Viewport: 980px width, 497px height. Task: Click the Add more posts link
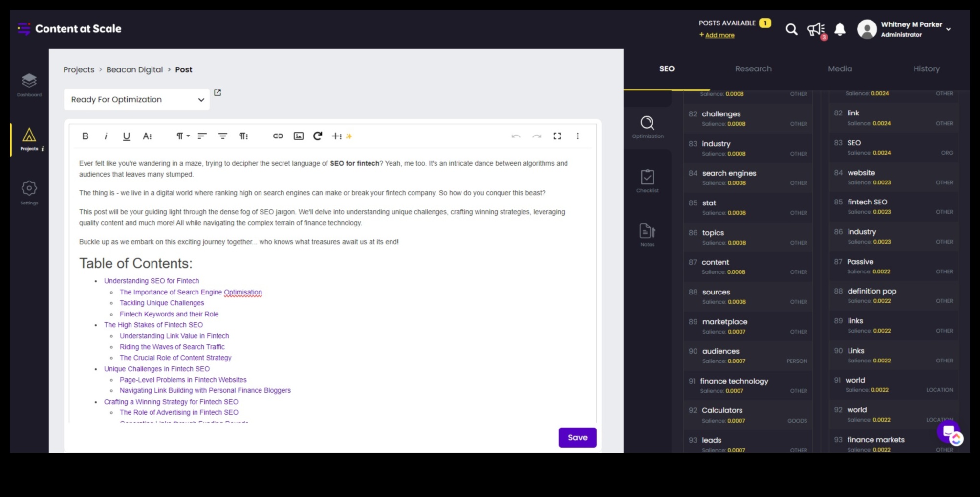(x=719, y=35)
